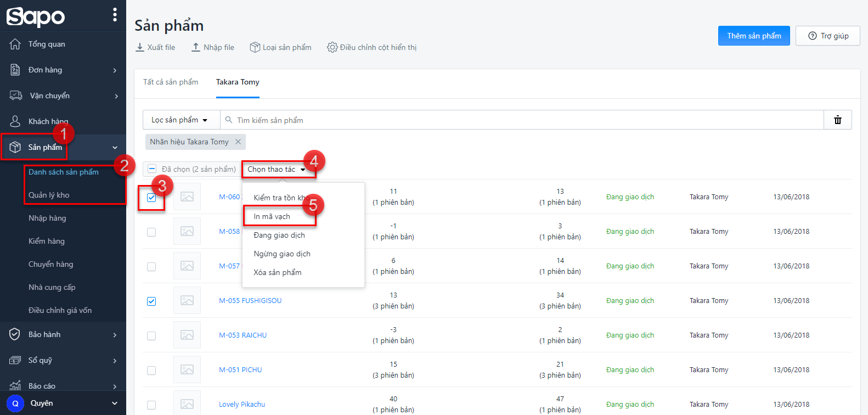868x415 pixels.
Task: Toggle the select-all Đã chọn checkbox
Action: tap(152, 169)
